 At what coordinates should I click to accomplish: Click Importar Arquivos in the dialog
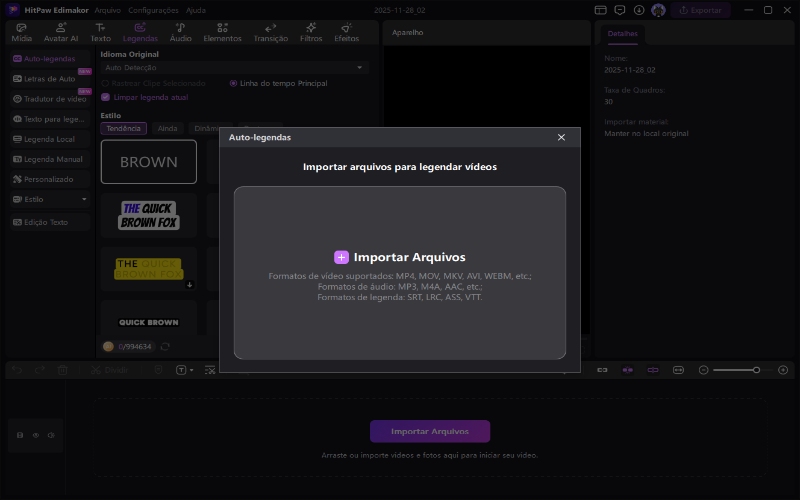(400, 257)
